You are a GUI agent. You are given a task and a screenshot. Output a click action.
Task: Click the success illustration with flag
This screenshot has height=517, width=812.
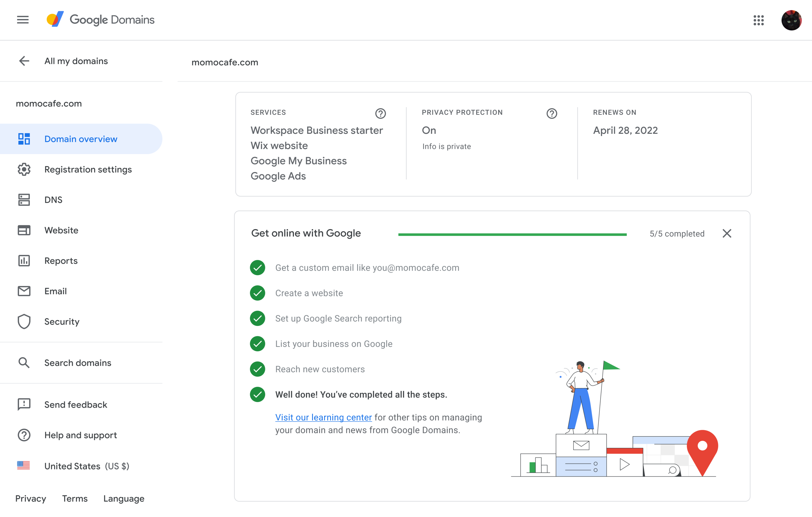pyautogui.click(x=614, y=418)
